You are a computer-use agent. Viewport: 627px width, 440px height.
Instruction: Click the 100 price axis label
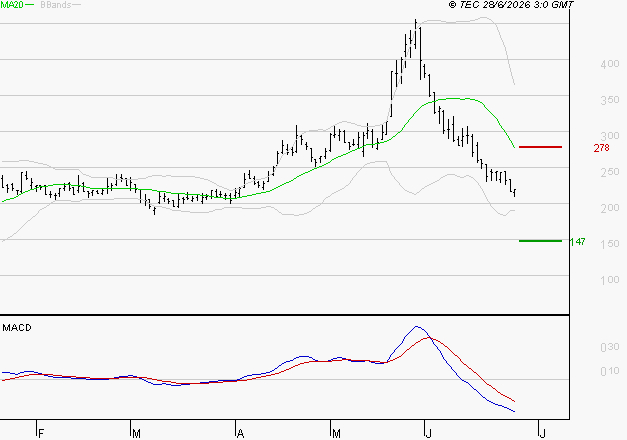[x=610, y=280]
